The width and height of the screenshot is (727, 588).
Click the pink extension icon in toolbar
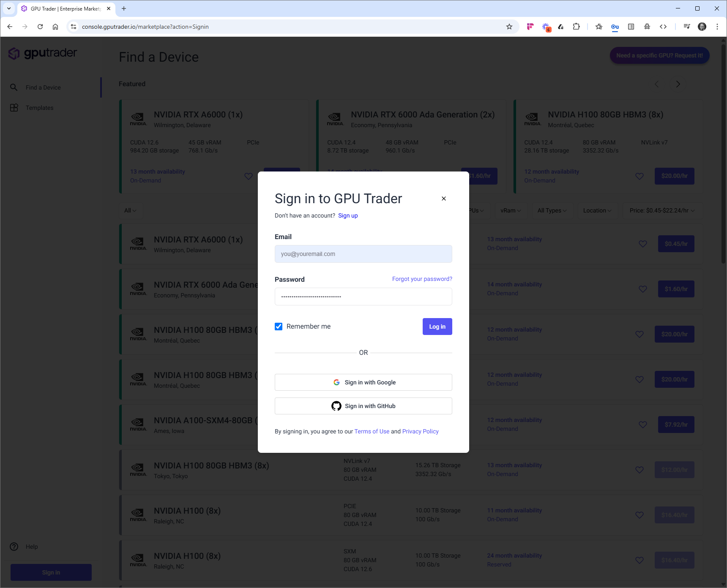tap(530, 27)
